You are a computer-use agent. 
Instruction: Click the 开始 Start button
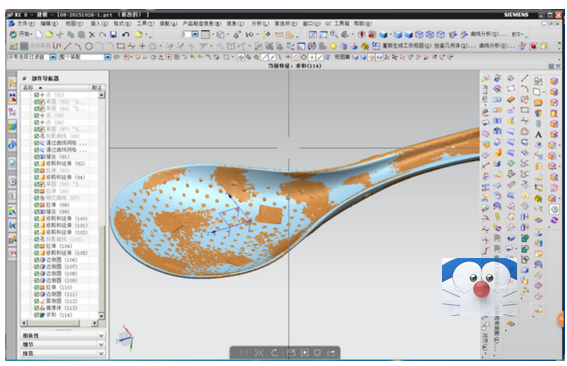(21, 34)
